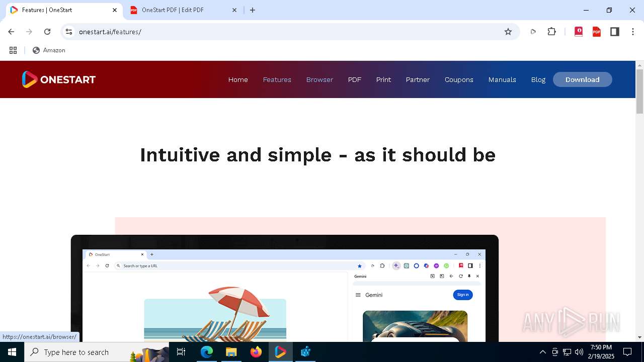Click the OneStart play icon in toolbar
The width and height of the screenshot is (644, 362).
coord(533,32)
